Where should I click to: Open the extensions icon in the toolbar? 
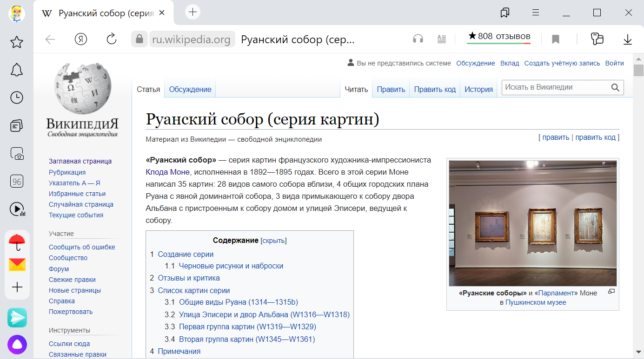pyautogui.click(x=597, y=39)
